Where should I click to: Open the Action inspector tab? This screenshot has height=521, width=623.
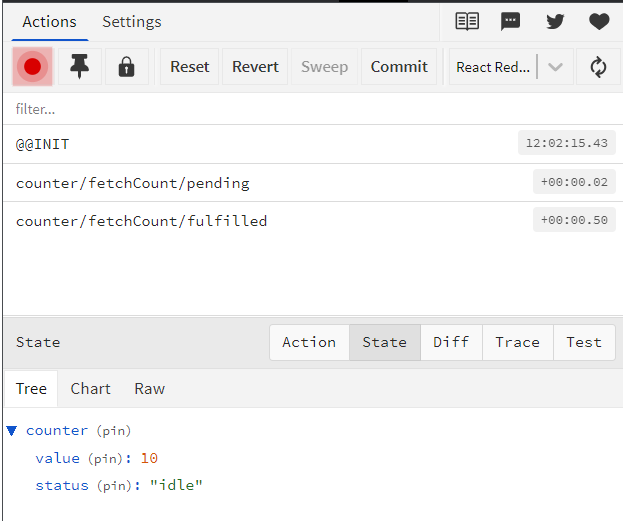point(309,342)
